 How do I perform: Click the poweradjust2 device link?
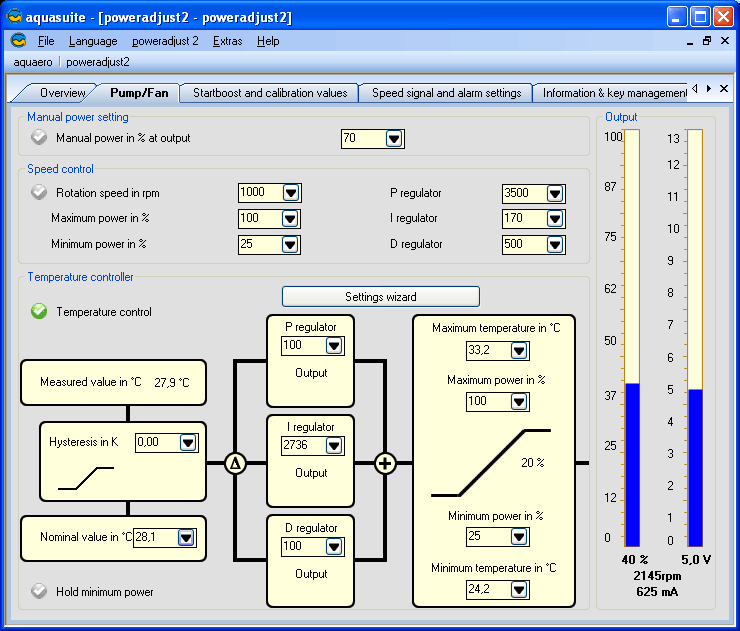pos(98,62)
